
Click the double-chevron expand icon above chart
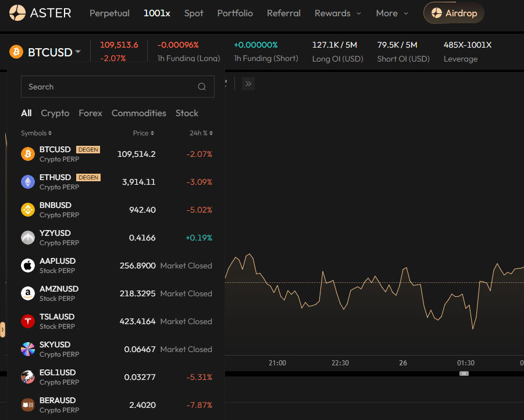[248, 84]
